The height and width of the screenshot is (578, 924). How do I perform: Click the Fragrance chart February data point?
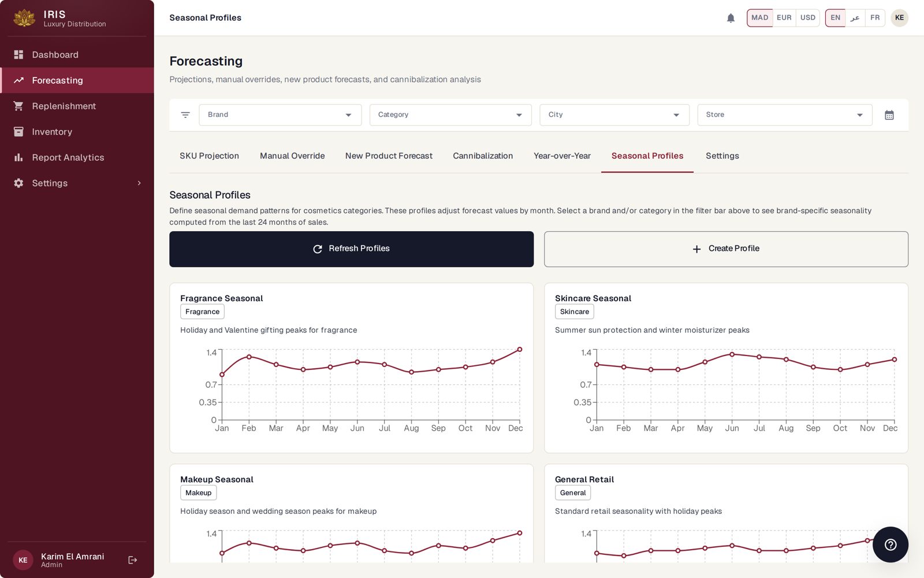(x=249, y=357)
